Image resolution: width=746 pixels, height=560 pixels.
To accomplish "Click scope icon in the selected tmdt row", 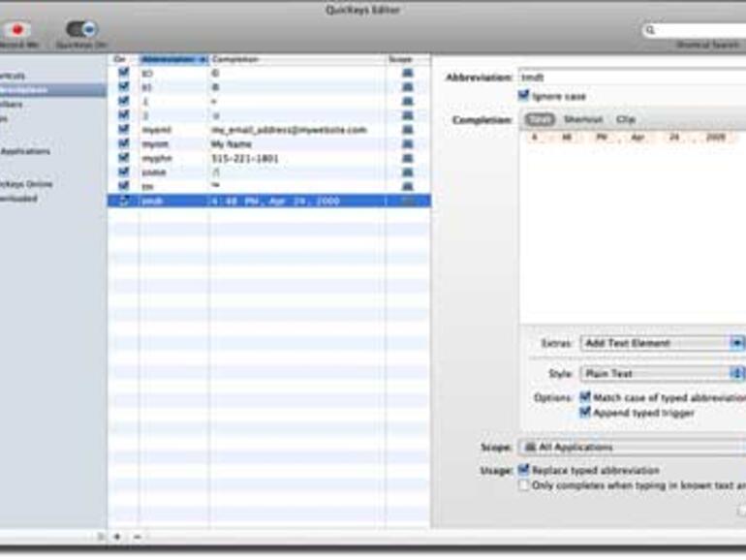I will tap(407, 201).
